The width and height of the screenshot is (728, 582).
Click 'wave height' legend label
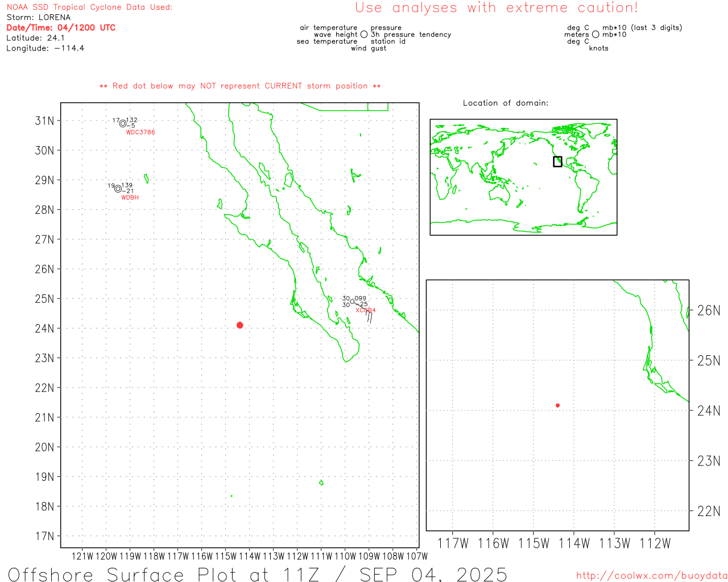[336, 35]
